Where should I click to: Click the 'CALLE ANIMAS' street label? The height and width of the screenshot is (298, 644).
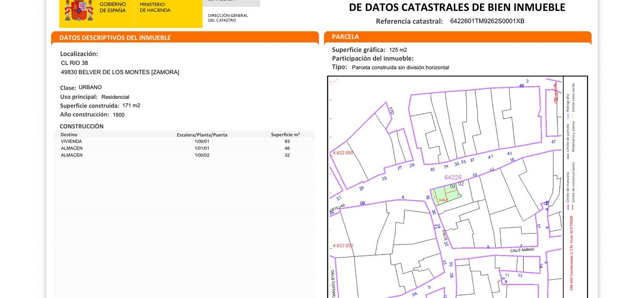522,250
